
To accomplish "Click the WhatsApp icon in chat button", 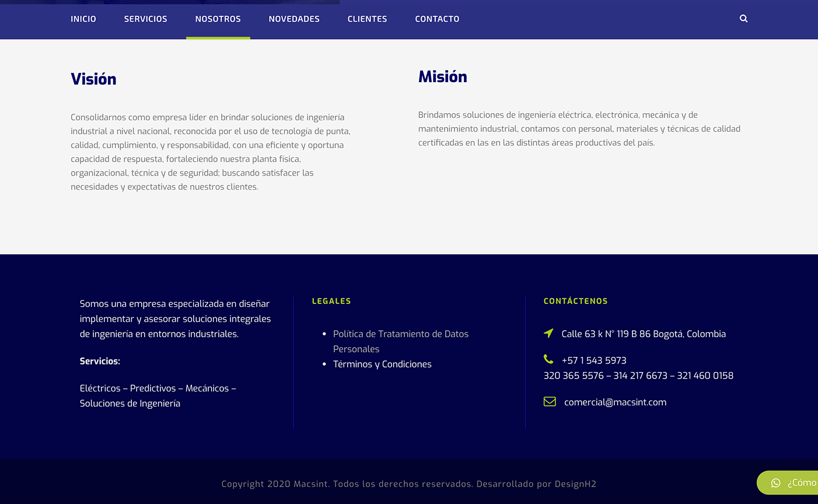I will point(775,483).
